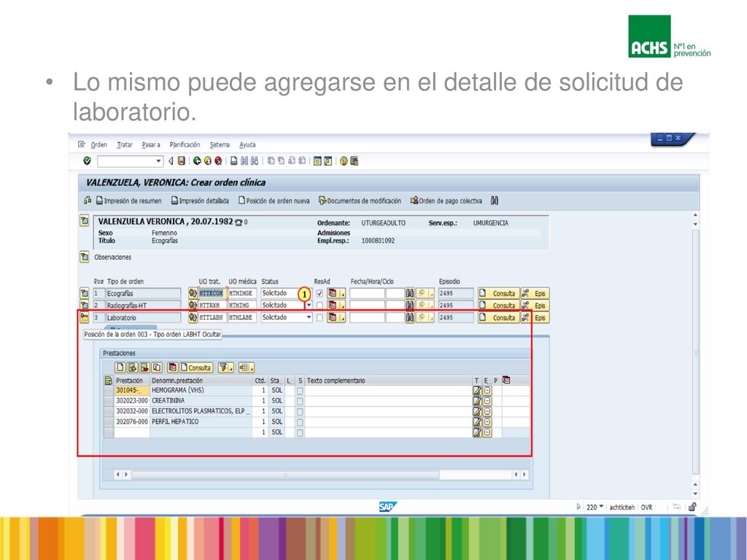Toggle the ResAd checkbox in Ecografías row

[320, 293]
